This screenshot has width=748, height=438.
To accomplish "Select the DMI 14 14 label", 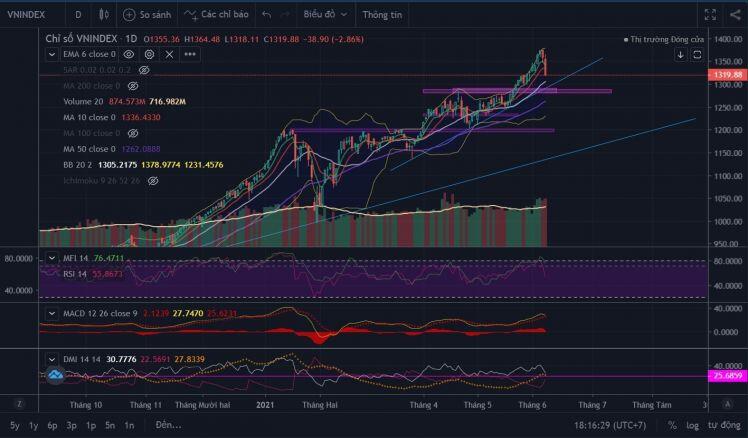I will (x=82, y=359).
